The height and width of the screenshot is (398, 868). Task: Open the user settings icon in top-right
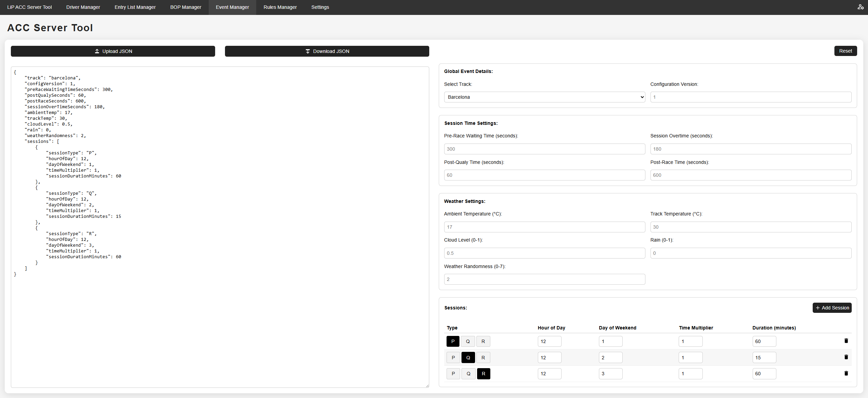[x=861, y=7]
